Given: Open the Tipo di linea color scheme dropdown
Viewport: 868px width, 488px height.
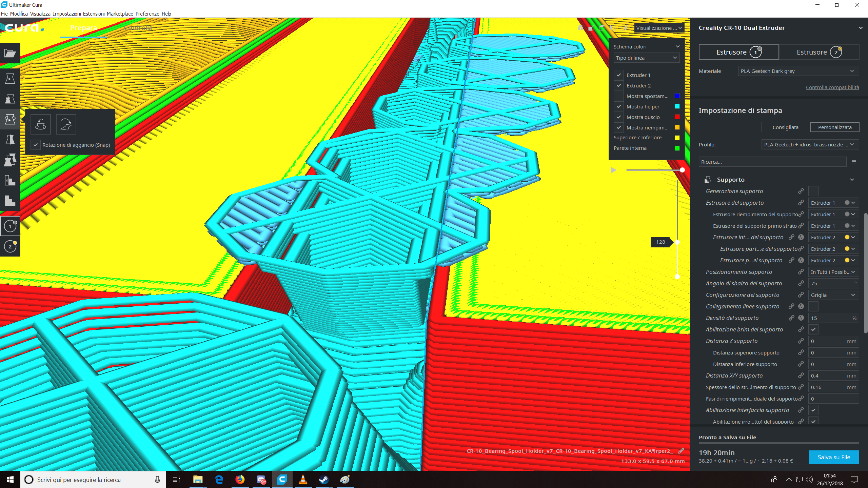Looking at the screenshot, I should [647, 58].
